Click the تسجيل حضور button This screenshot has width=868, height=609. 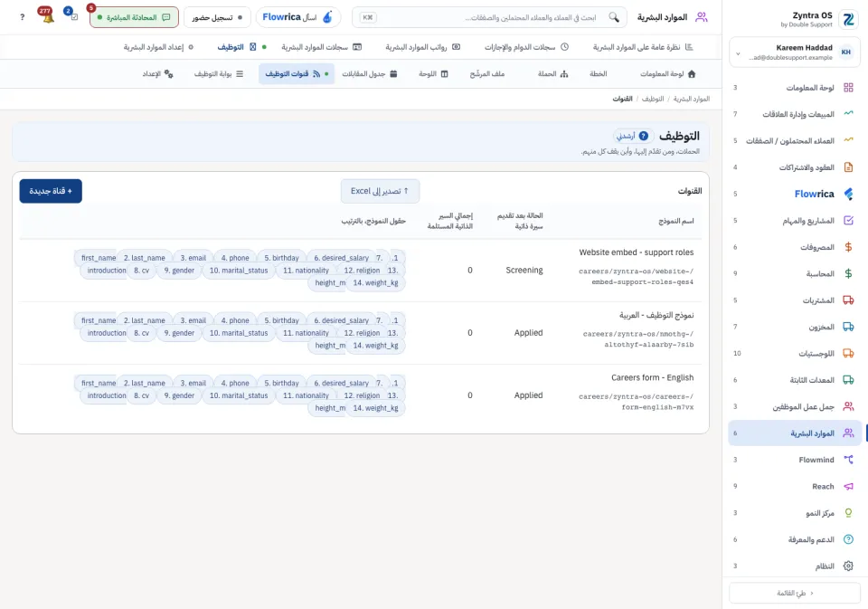point(217,17)
